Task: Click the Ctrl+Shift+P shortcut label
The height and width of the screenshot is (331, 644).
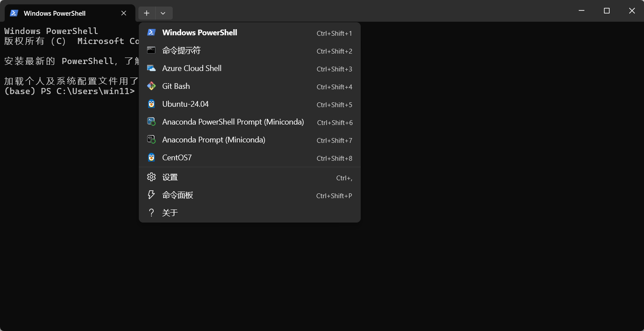Action: coord(334,196)
